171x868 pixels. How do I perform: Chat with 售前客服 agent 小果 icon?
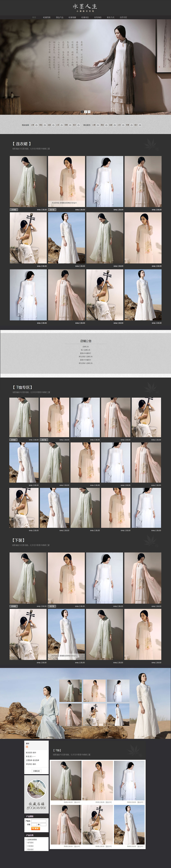tap(36, 125)
